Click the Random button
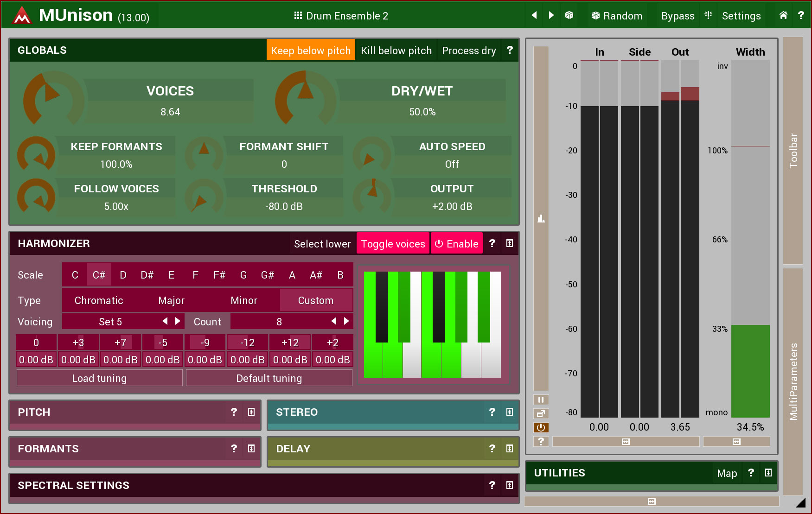Image resolution: width=812 pixels, height=514 pixels. point(617,16)
